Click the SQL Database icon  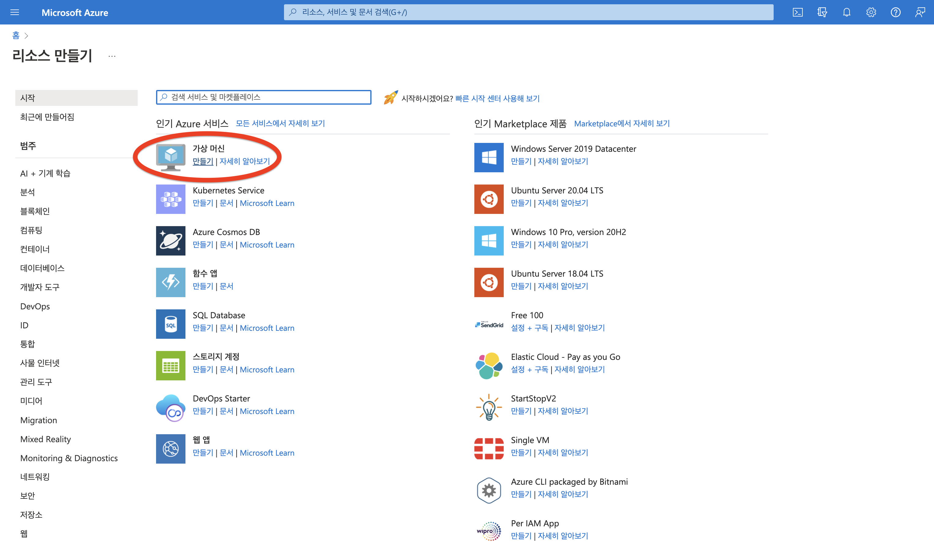(x=170, y=324)
